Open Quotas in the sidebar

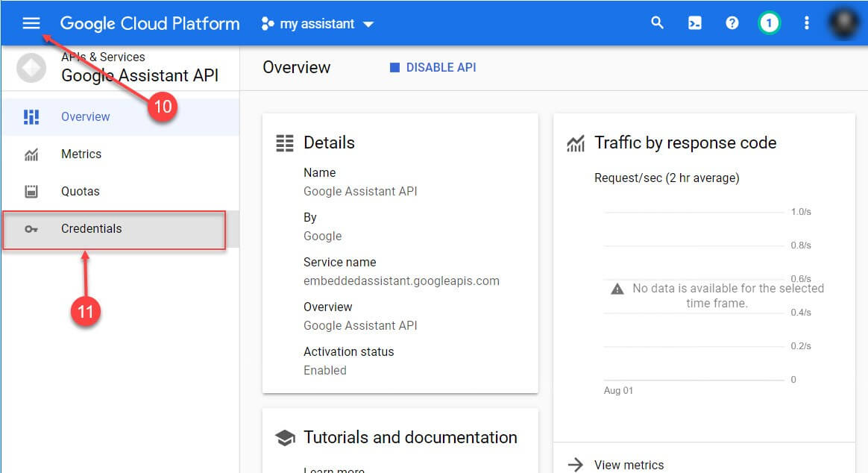80,191
